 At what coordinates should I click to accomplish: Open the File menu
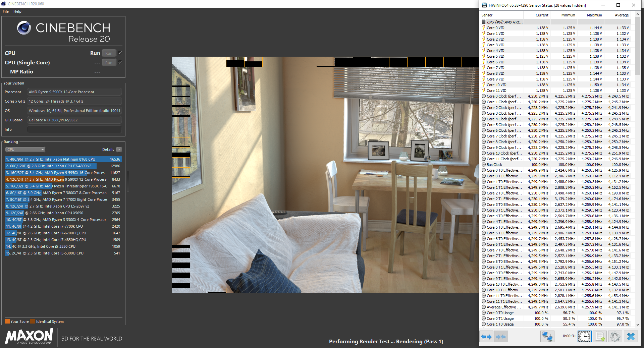click(x=6, y=11)
